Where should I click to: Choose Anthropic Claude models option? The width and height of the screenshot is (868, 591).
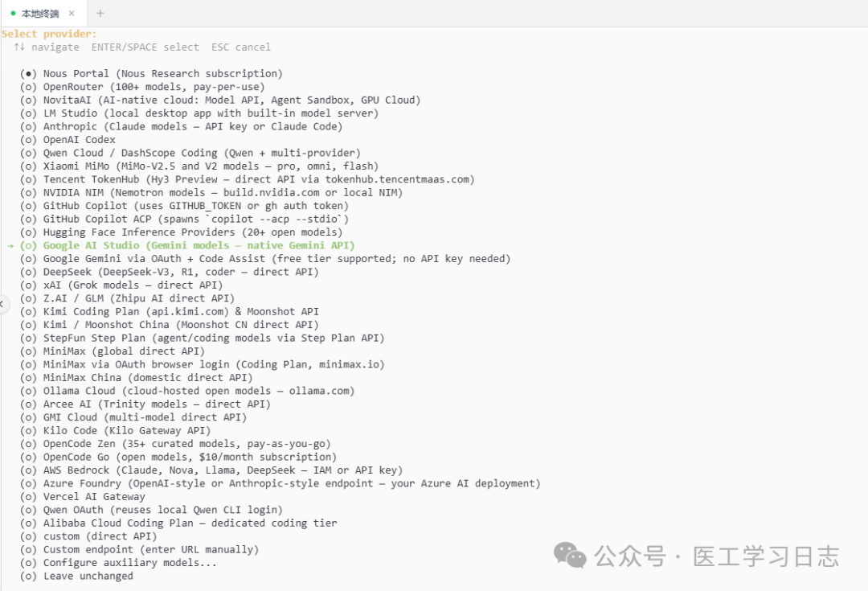click(181, 127)
